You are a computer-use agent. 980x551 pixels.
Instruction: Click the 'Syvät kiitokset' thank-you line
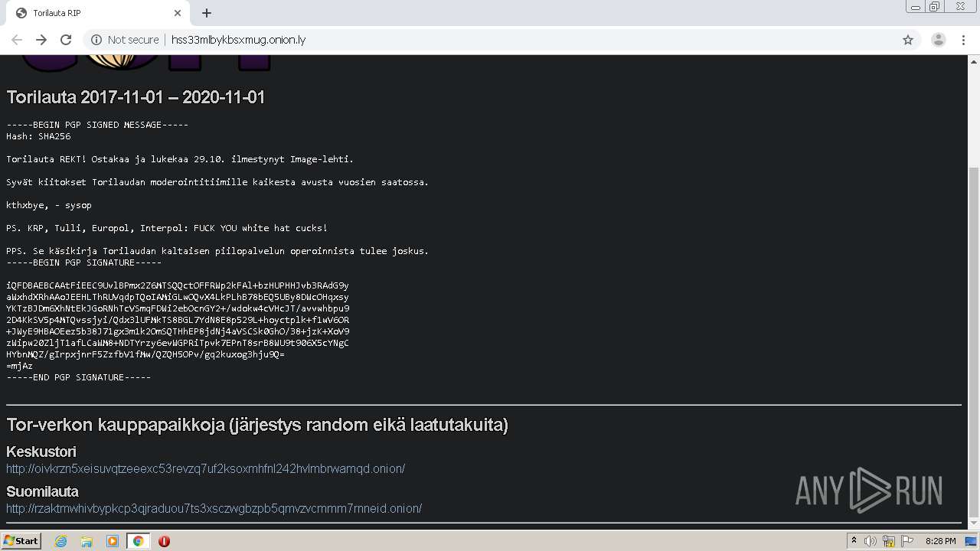217,182
